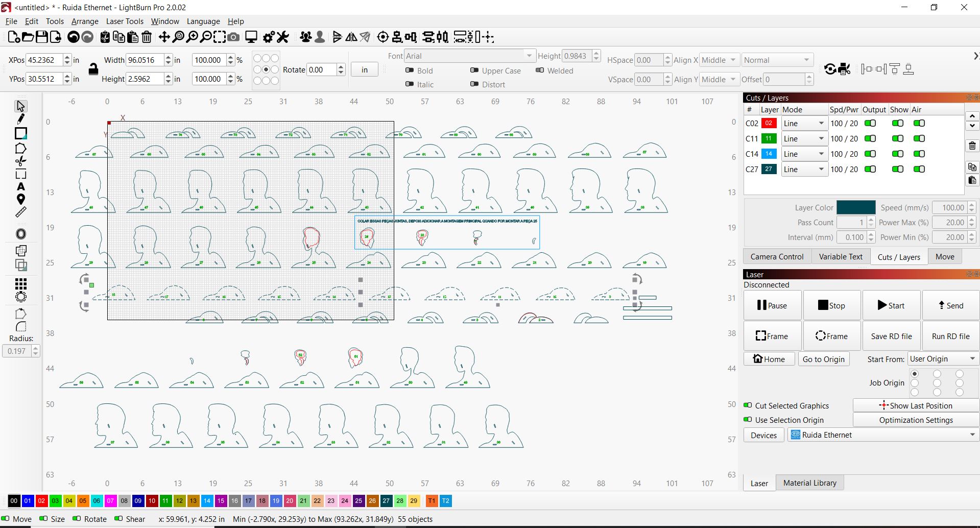Enable Cut Selected Graphics switch
Viewport: 980px width, 528px height.
pos(748,405)
